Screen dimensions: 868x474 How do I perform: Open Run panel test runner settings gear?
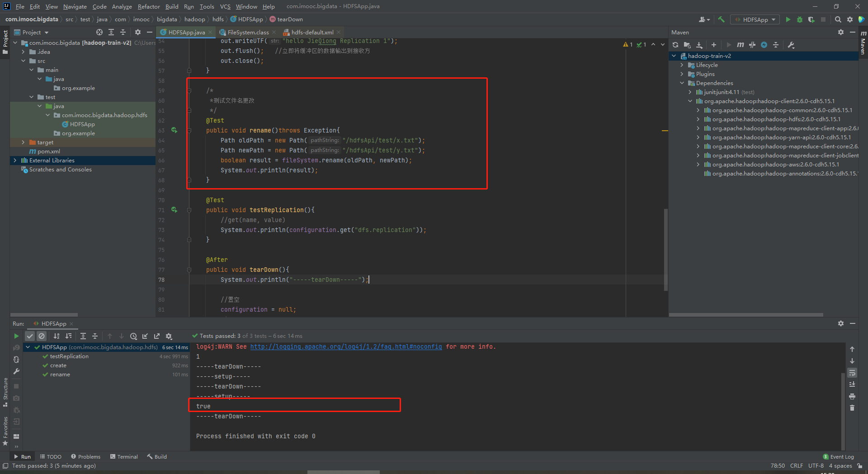tap(169, 336)
